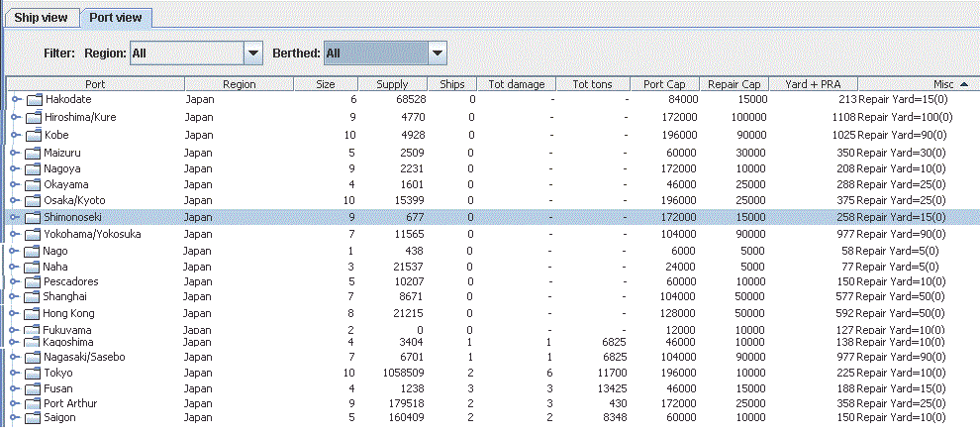Expand the Okayama port node
This screenshot has width=980, height=435.
pyautogui.click(x=16, y=184)
